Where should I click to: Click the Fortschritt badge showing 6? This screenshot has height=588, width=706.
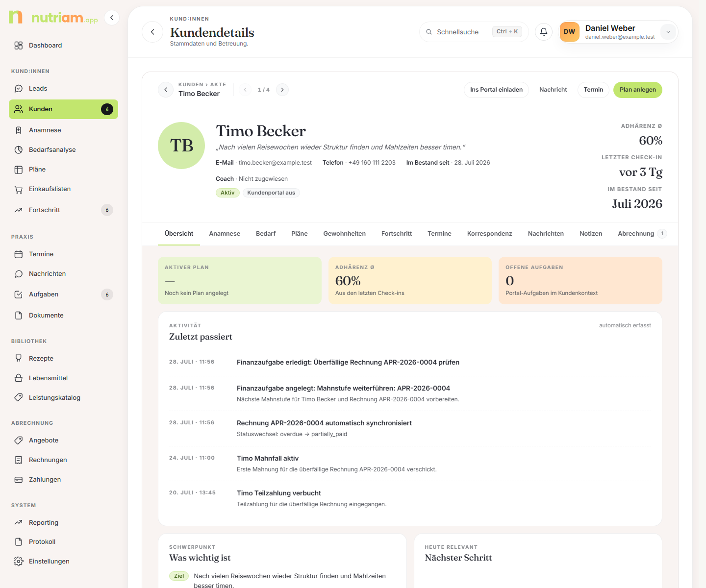[107, 210]
